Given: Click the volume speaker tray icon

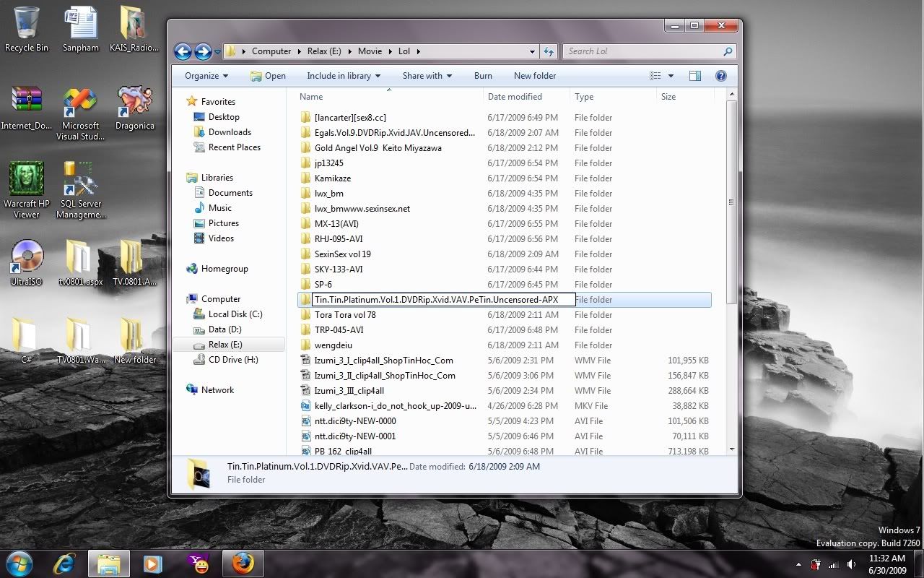Looking at the screenshot, I should (x=852, y=564).
